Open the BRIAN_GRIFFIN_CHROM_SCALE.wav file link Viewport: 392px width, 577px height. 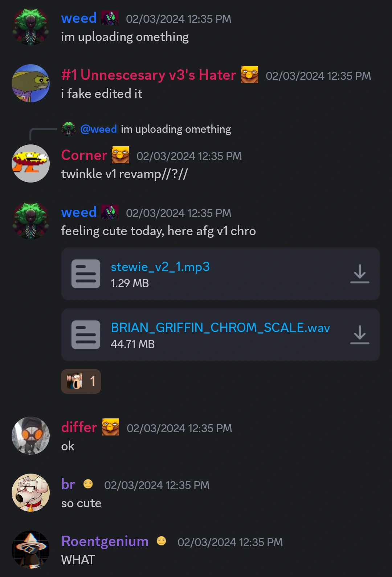click(220, 328)
